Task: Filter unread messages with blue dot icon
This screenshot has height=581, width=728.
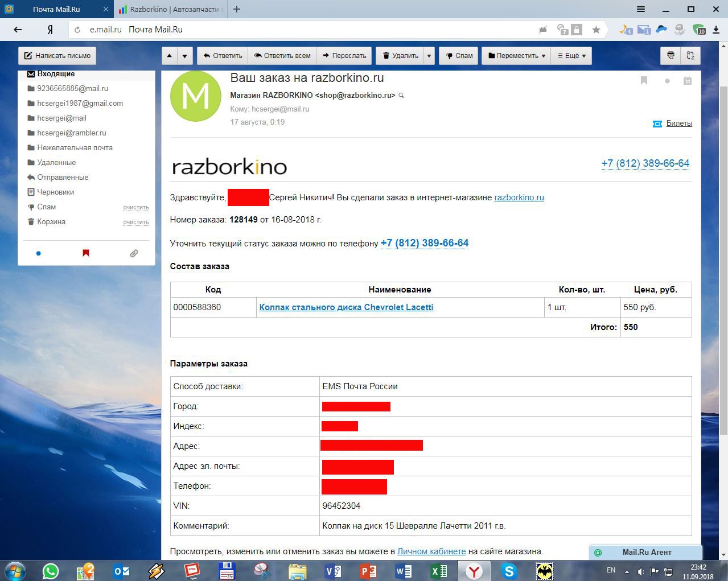Action: (39, 253)
